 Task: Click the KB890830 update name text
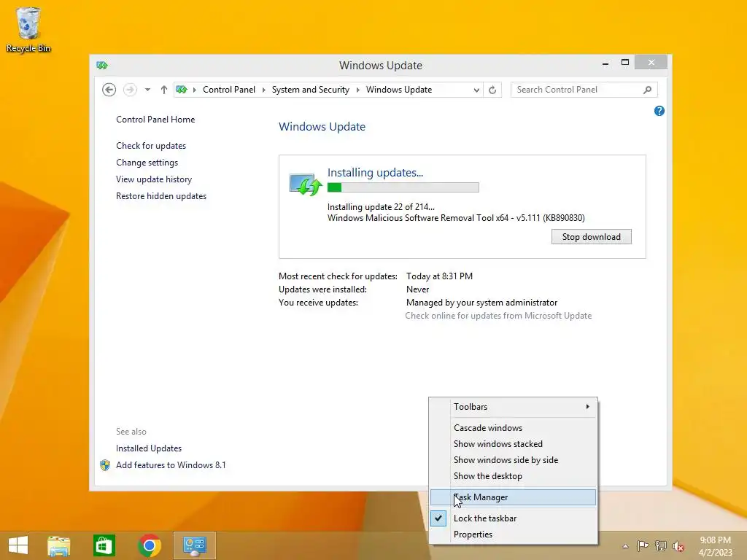(x=456, y=218)
